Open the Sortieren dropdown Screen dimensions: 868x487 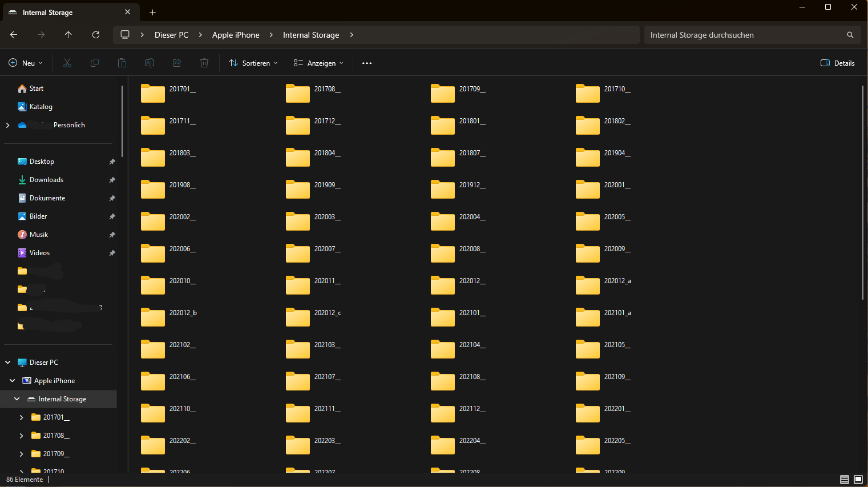tap(253, 63)
